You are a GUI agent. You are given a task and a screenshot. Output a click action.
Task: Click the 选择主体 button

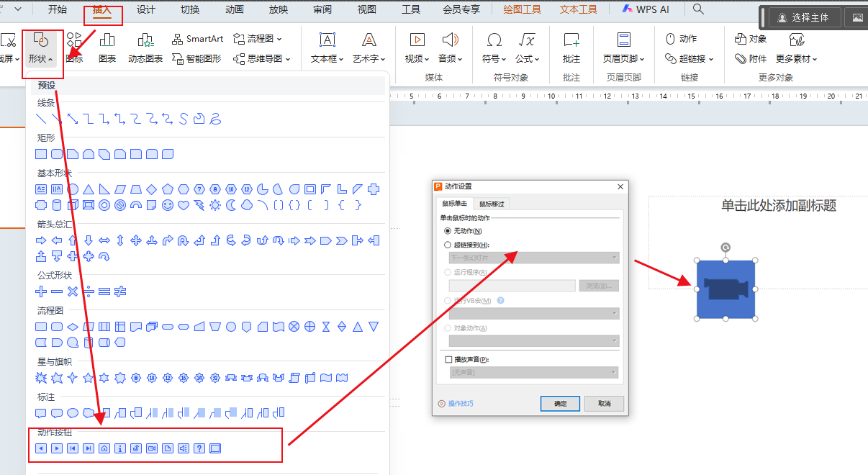click(x=805, y=18)
